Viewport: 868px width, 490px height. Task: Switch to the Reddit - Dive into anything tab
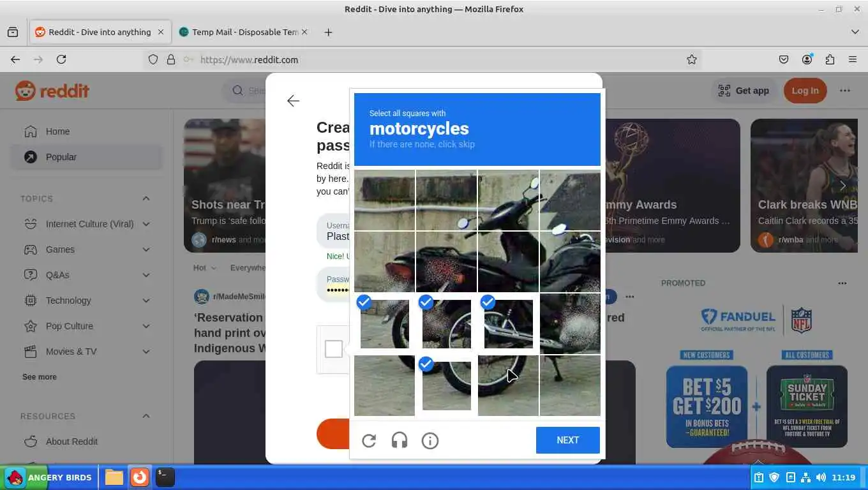pos(100,32)
